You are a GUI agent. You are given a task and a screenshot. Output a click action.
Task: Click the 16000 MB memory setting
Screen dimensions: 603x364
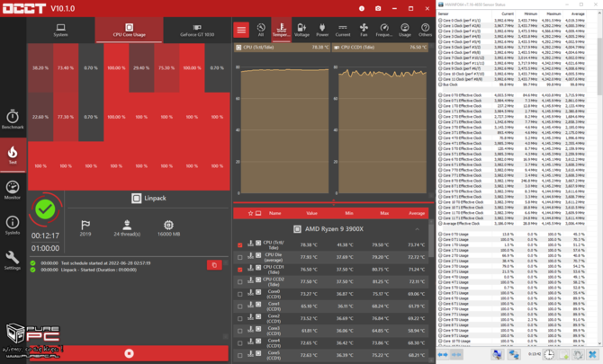tap(168, 228)
